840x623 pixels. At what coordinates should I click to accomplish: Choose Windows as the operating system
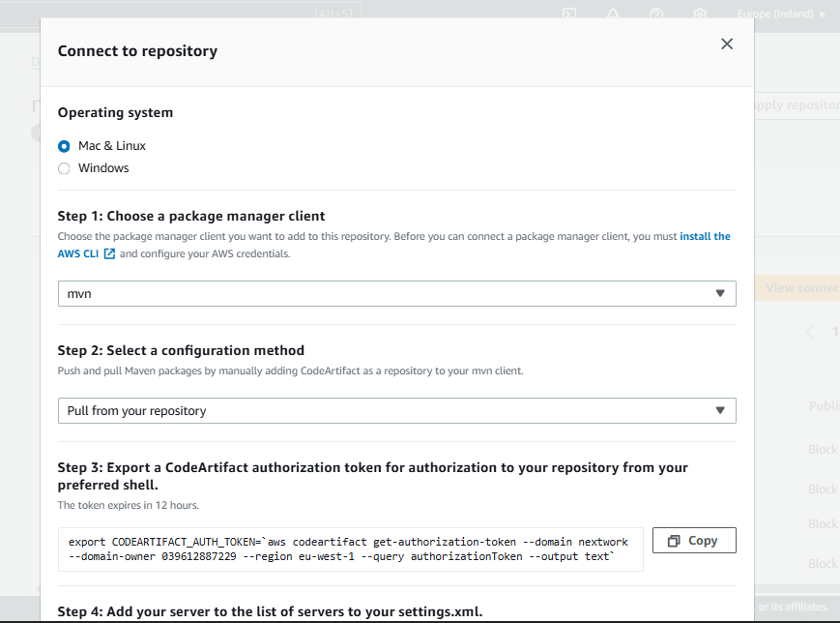(64, 168)
